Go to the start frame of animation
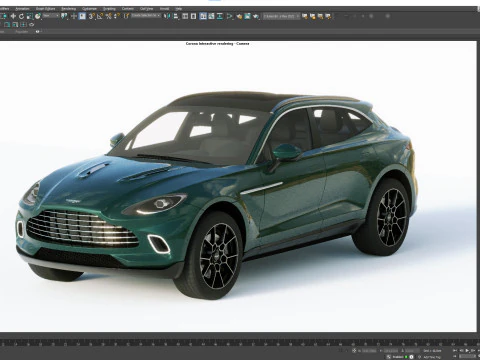This screenshot has height=360, width=480. click(x=455, y=351)
